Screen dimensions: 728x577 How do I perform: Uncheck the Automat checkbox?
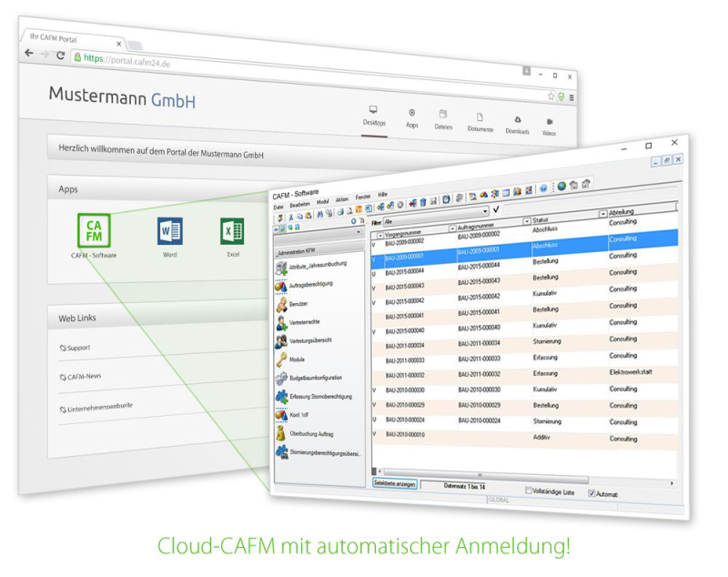point(591,493)
